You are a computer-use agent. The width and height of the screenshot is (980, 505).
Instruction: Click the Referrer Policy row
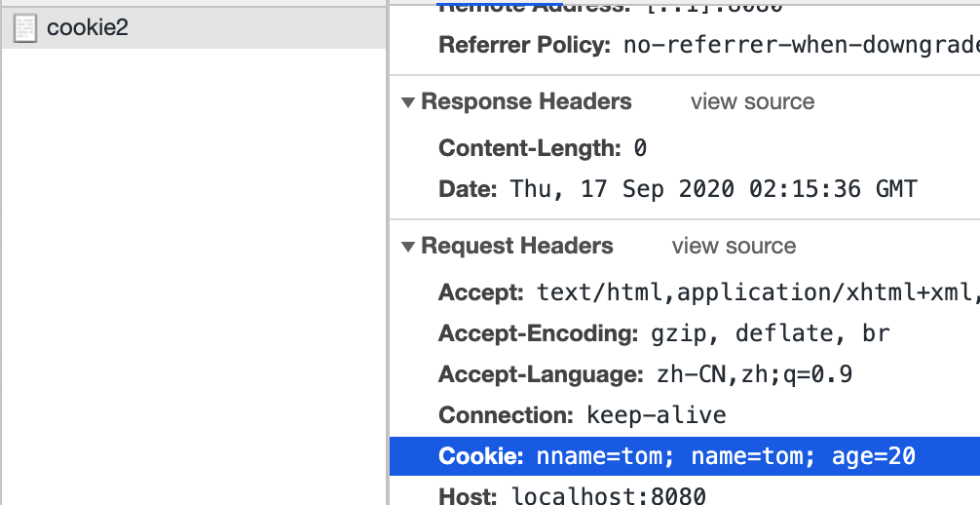tap(685, 45)
